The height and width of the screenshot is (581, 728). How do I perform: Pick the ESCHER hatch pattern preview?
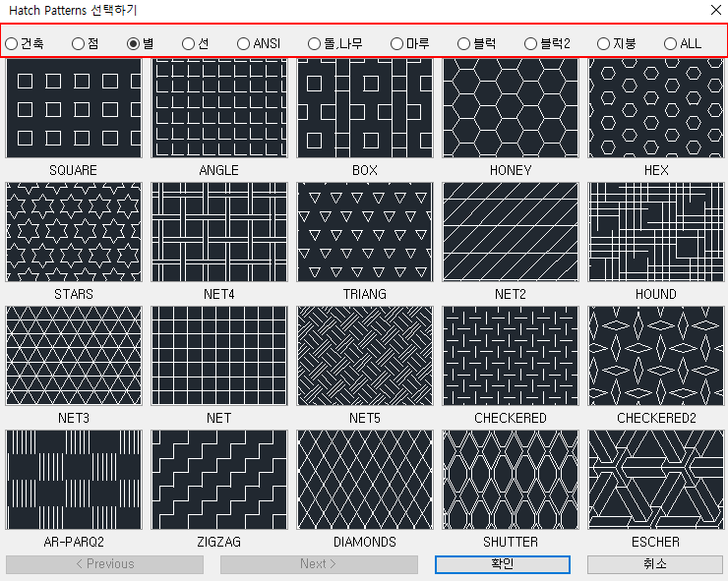(x=656, y=480)
